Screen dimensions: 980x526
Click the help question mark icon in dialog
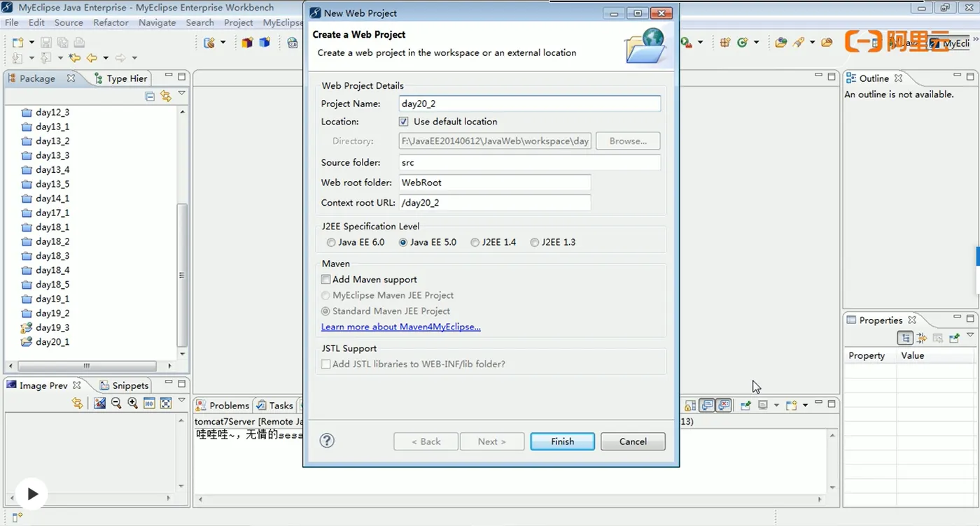click(327, 441)
